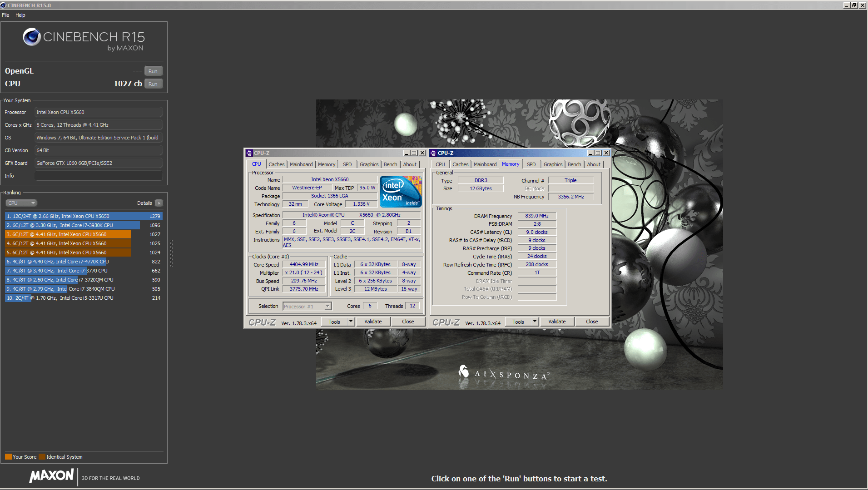Open About tab in the Memory-tab CPU-Z window
The image size is (868, 490).
click(x=594, y=164)
